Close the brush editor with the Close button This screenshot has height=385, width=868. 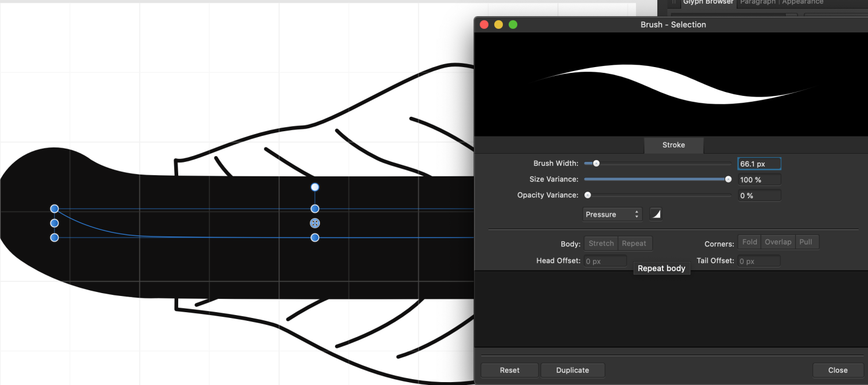tap(837, 370)
